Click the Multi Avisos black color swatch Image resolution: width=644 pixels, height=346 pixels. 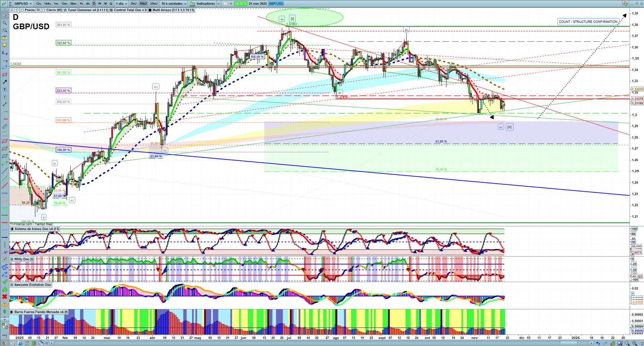click(x=150, y=10)
